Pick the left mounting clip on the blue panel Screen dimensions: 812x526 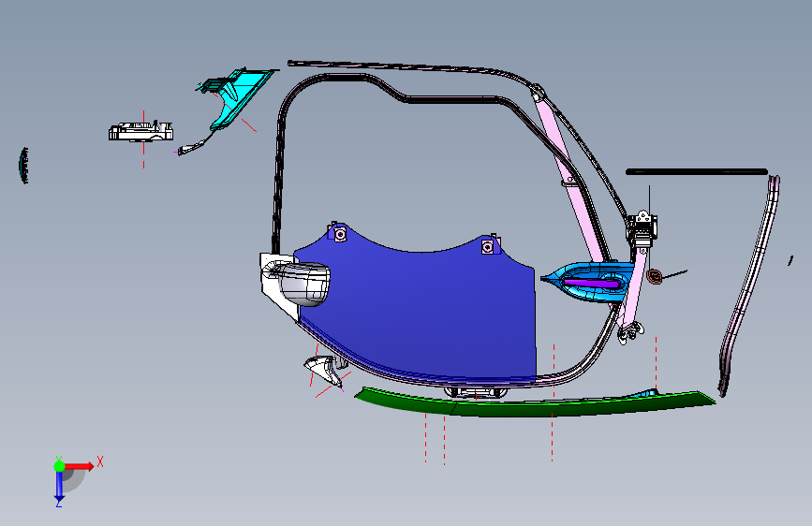coord(339,233)
